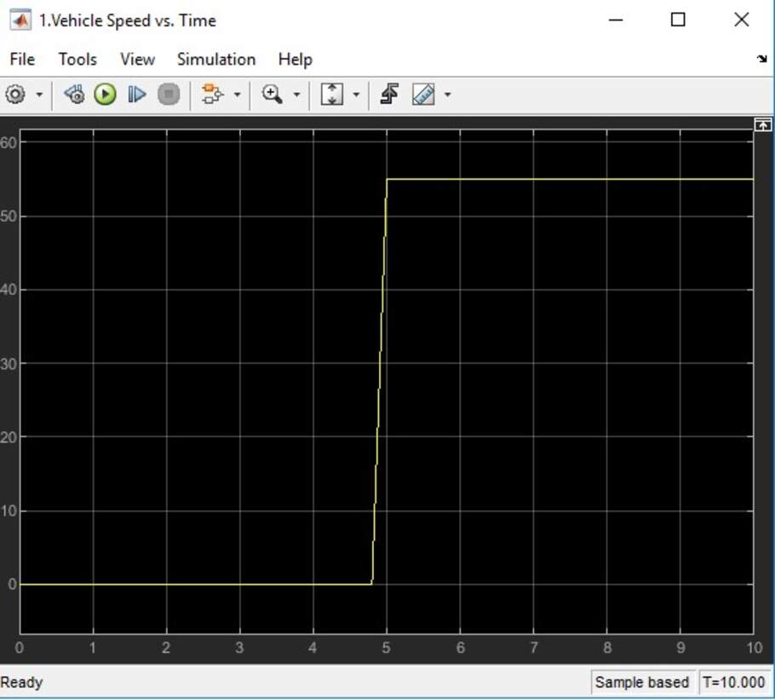Viewport: 775px width, 700px height.
Task: Click the dock arrow above the plot area
Action: click(x=762, y=124)
